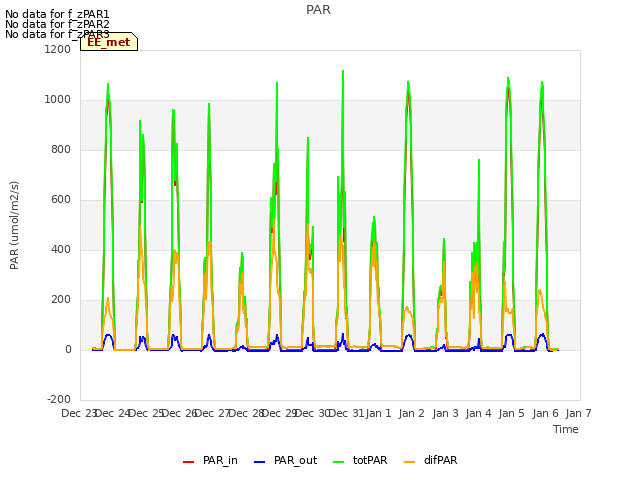Viewport: 640px width, 480px height.
Task: Click the red PAR_in legend swatch
Action: (189, 462)
